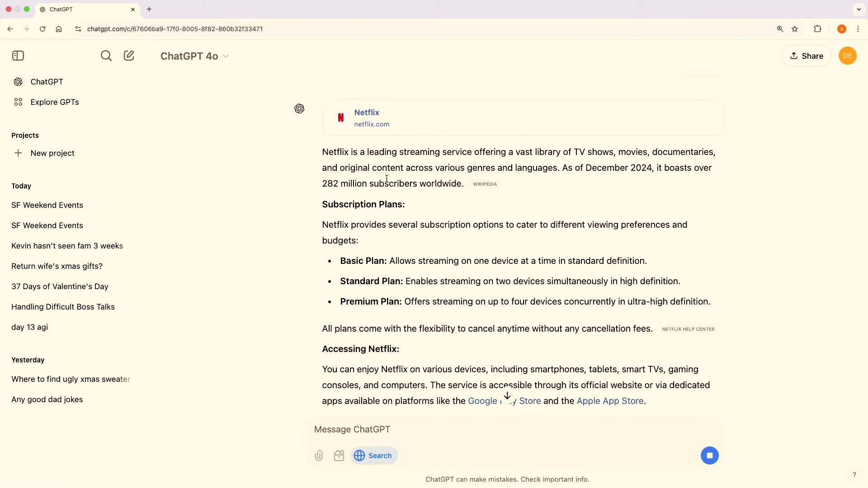The height and width of the screenshot is (488, 868).
Task: Open the chat search magnifier icon
Action: click(106, 56)
